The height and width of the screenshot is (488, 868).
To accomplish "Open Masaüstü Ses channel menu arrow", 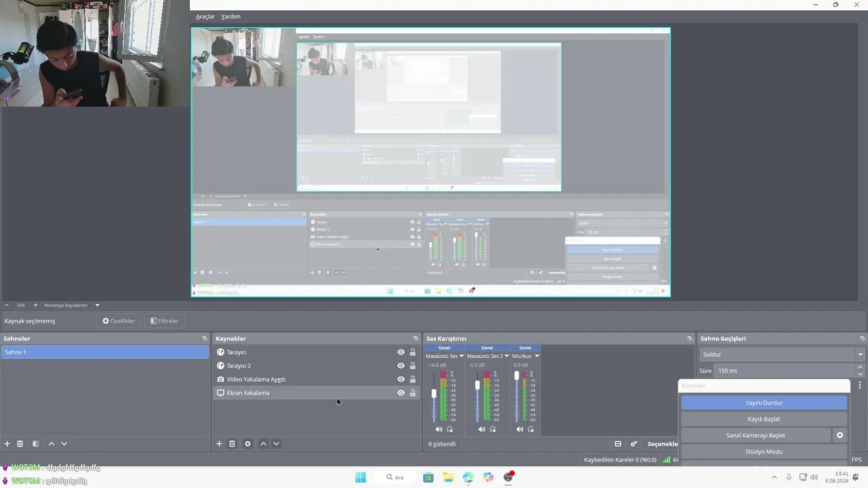I will (x=461, y=356).
